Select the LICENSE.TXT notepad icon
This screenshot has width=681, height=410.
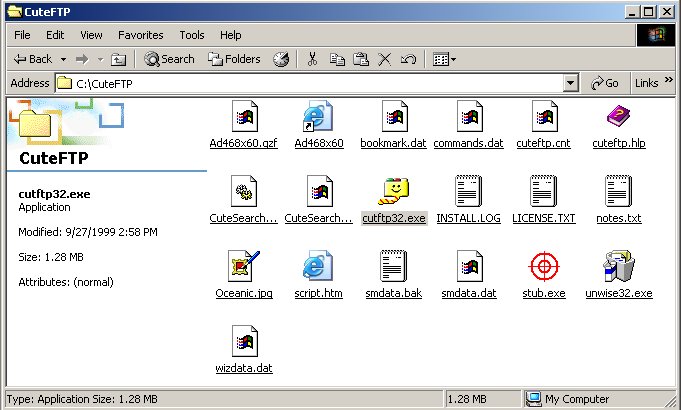543,191
